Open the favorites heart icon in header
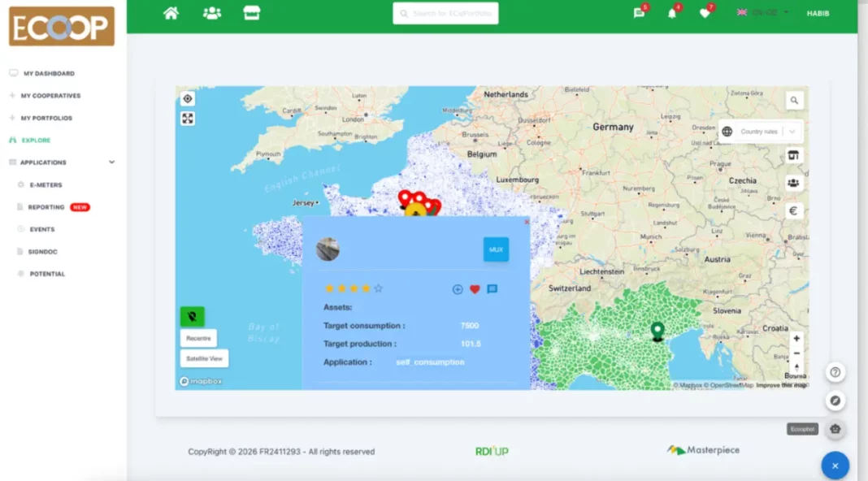This screenshot has height=481, width=868. (x=705, y=13)
